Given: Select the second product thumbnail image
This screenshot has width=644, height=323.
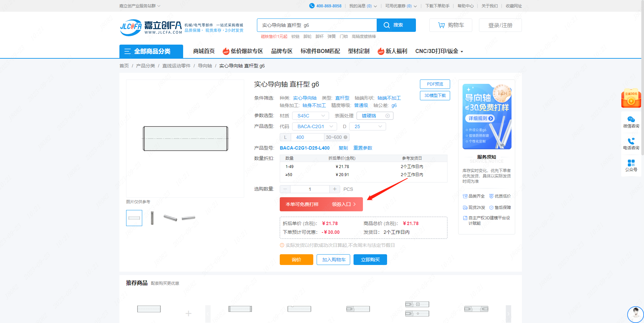Looking at the screenshot, I should tap(152, 218).
